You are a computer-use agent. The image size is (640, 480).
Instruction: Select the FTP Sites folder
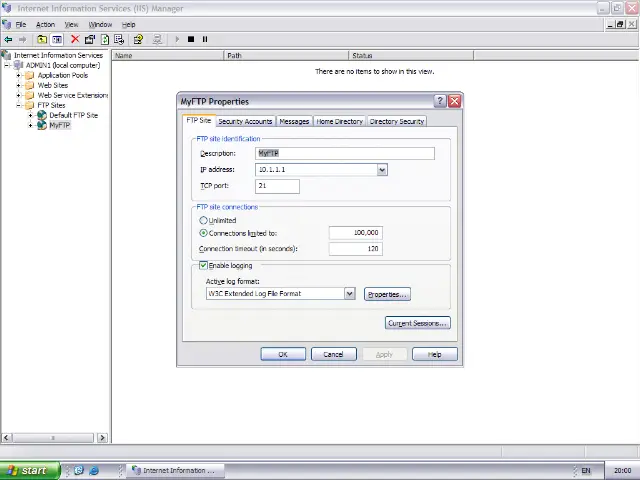click(x=51, y=105)
